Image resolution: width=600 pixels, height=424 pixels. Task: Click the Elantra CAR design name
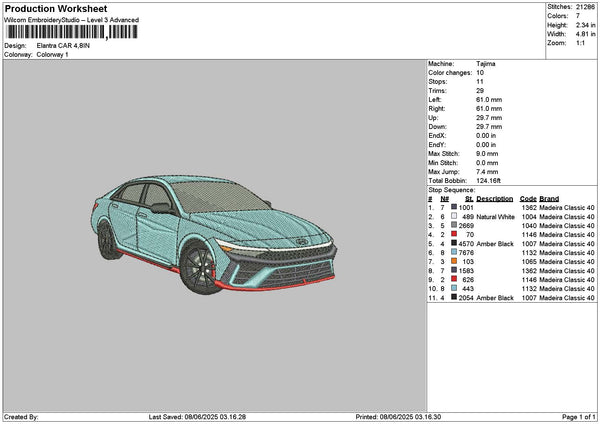62,45
